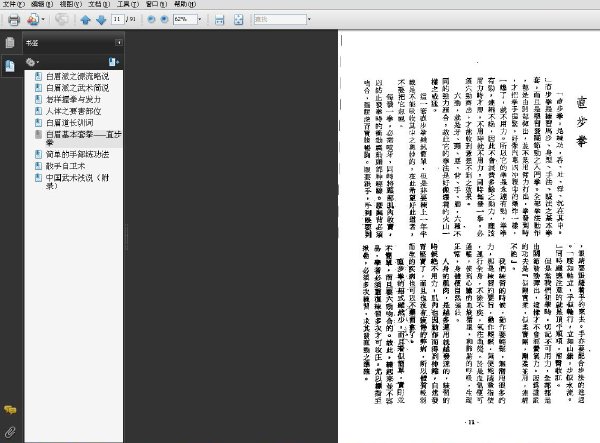Open the zoom percentage dropdown arrow
Screen dimensions: 600x443
pyautogui.click(x=200, y=19)
